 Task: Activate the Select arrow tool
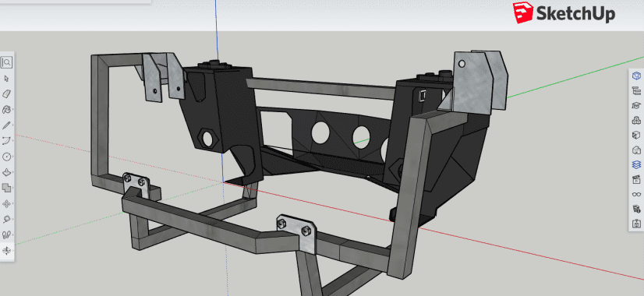(7, 79)
